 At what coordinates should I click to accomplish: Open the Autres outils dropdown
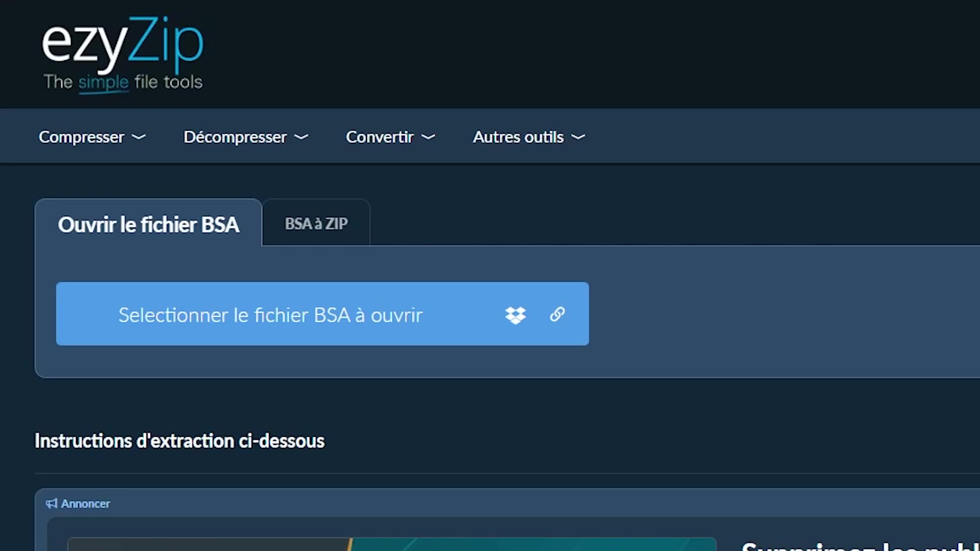(529, 137)
